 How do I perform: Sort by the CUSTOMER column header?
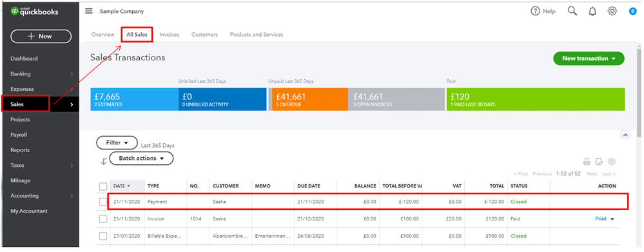pyautogui.click(x=226, y=186)
